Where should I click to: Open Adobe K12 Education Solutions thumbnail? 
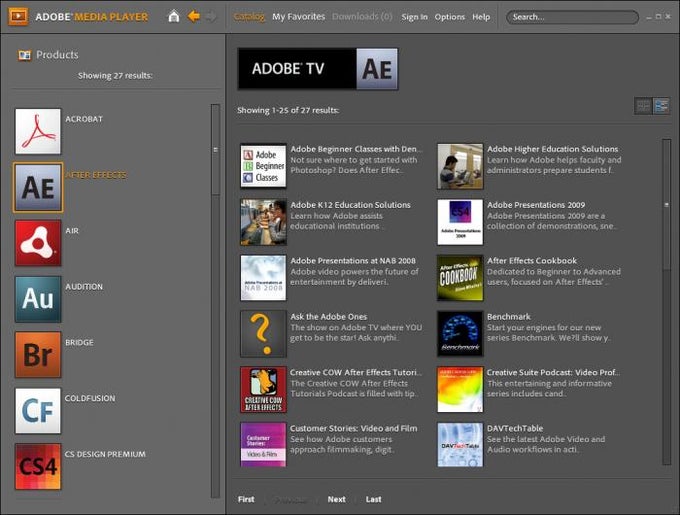263,222
